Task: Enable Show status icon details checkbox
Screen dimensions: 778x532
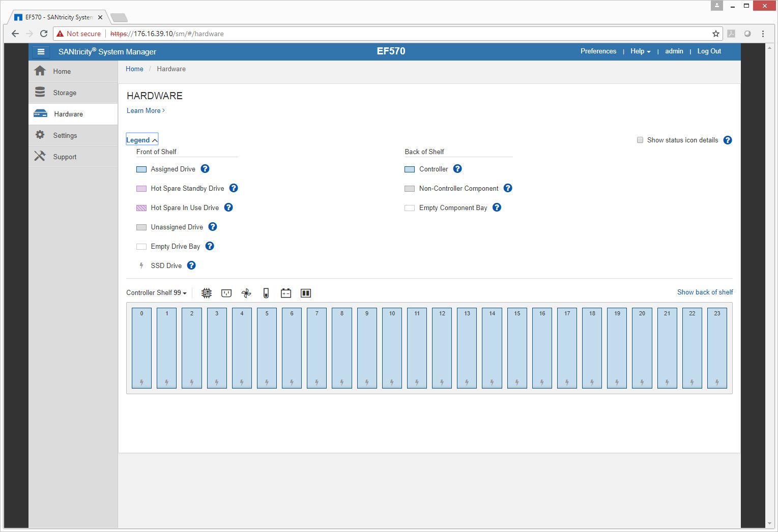Action: click(640, 140)
